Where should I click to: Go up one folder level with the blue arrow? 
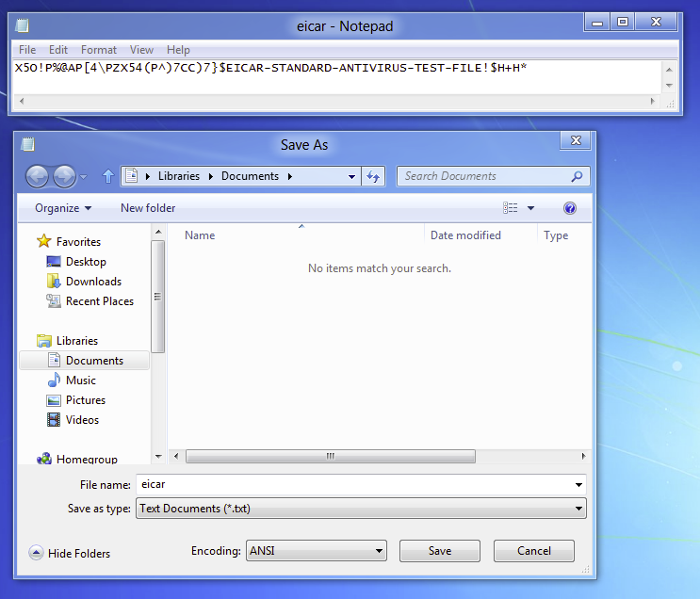(108, 176)
